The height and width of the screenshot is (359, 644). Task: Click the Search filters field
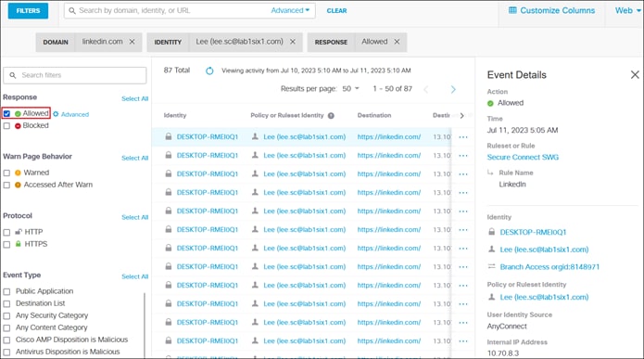tap(75, 75)
